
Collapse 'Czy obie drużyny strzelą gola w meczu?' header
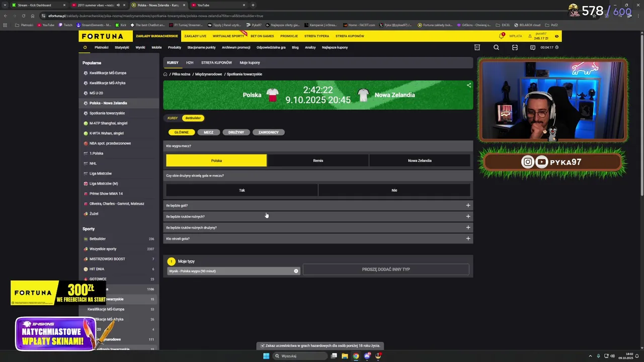tap(318, 175)
